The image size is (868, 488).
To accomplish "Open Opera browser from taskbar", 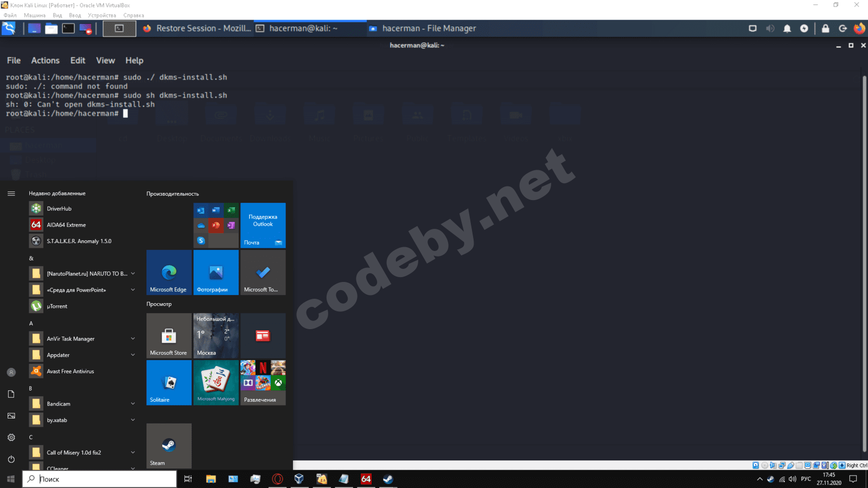I will click(277, 479).
